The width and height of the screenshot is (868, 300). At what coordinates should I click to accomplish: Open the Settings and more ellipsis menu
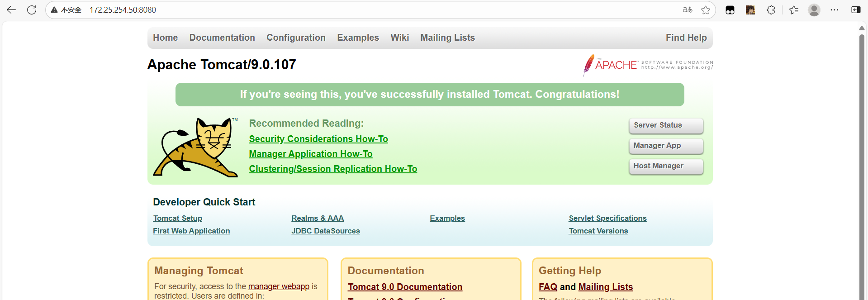[835, 10]
